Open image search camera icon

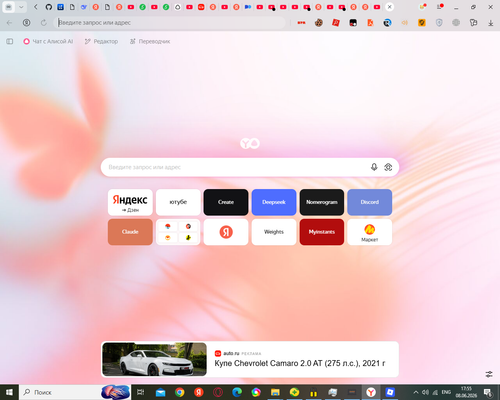(x=388, y=167)
